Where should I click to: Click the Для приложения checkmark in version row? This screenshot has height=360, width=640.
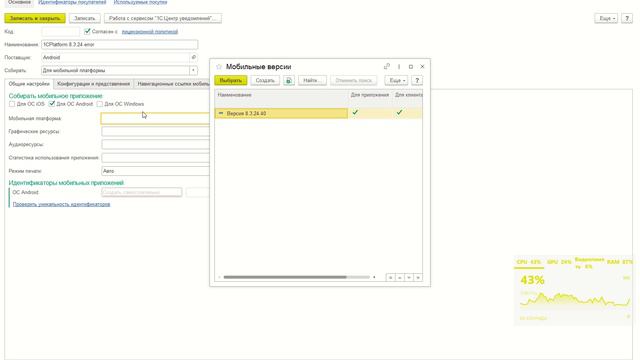click(x=355, y=112)
